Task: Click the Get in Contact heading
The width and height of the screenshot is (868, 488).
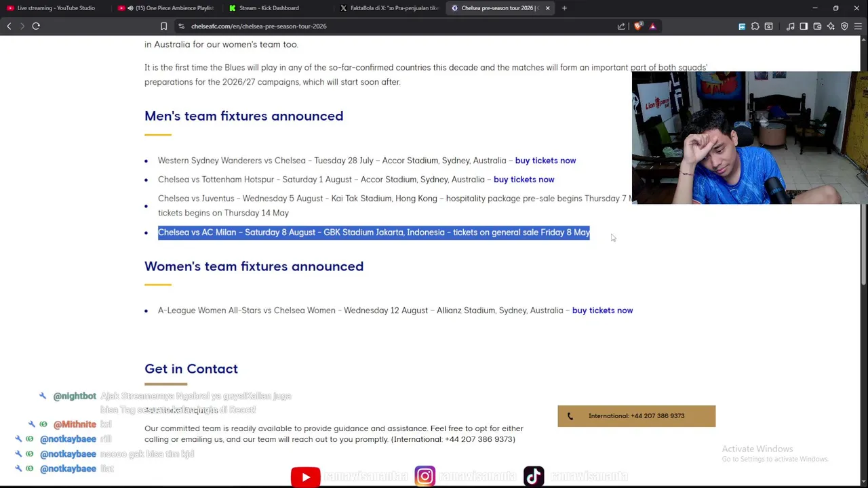Action: 191,369
